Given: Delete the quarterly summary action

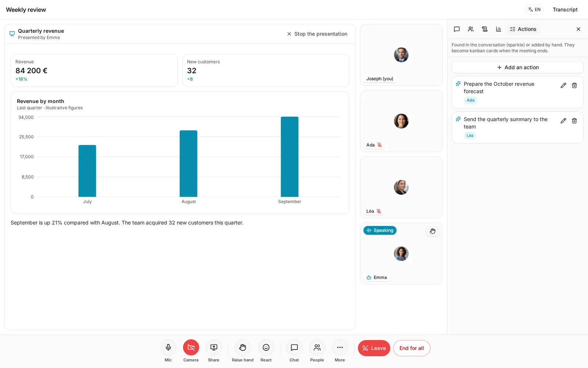Looking at the screenshot, I should (574, 121).
